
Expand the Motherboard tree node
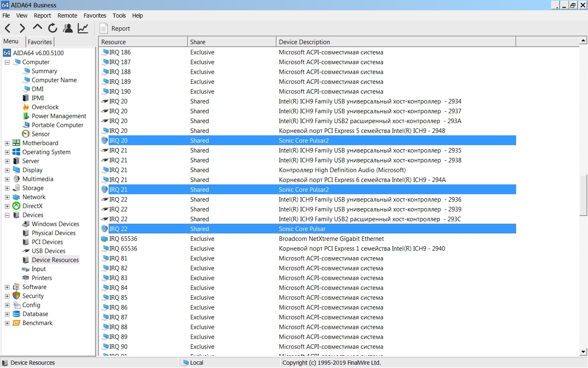pyautogui.click(x=7, y=143)
